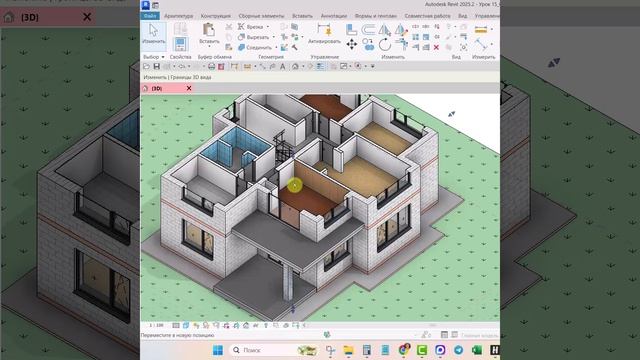Open Telegram from taskbar

[x=458, y=350]
